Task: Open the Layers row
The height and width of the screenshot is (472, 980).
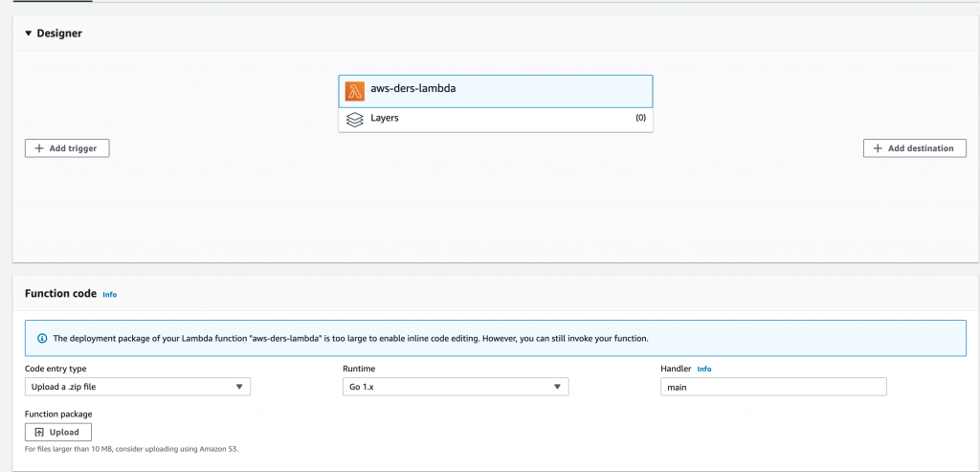Action: click(496, 120)
